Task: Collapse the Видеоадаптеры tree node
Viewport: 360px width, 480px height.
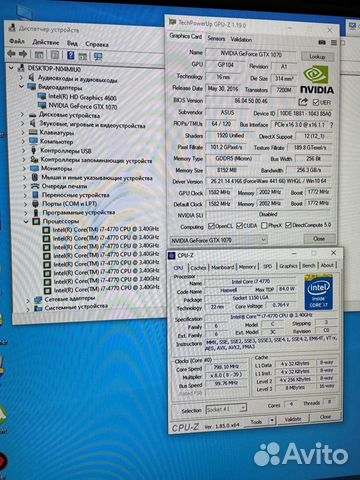Action: (22, 86)
